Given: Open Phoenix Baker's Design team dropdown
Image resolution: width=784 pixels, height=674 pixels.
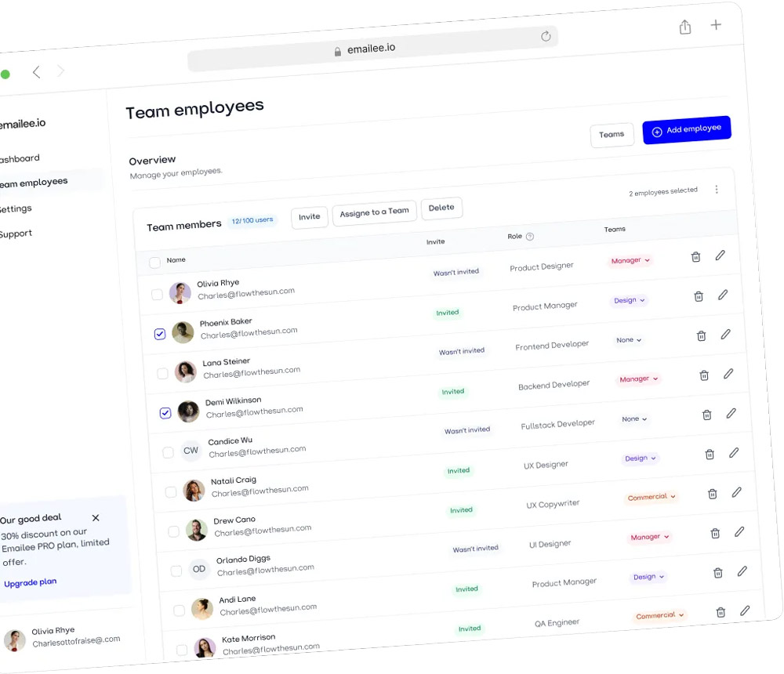Looking at the screenshot, I should (x=629, y=300).
